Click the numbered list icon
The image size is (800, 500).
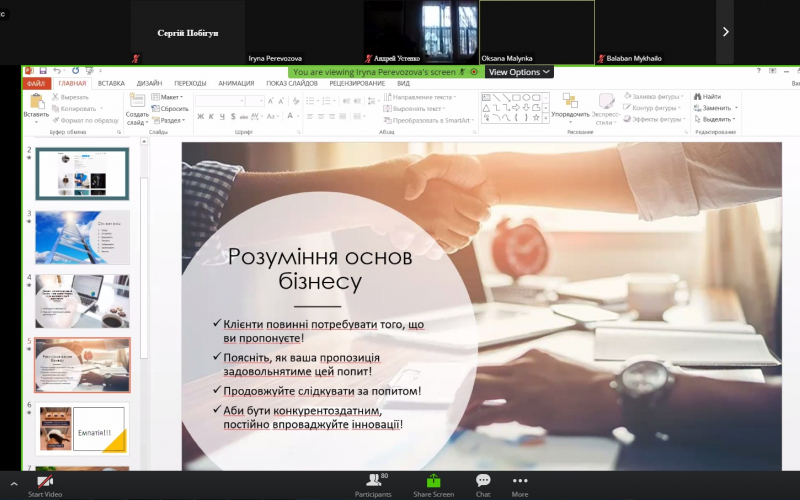pos(328,101)
